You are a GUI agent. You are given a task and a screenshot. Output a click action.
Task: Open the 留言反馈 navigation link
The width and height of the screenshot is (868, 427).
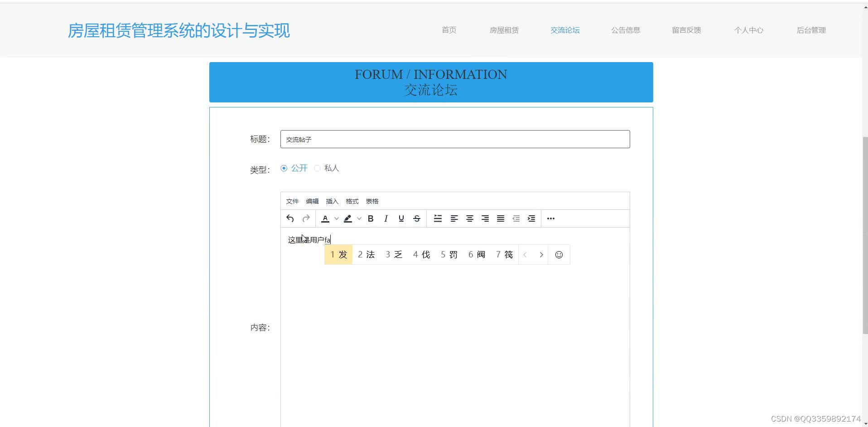click(x=686, y=30)
